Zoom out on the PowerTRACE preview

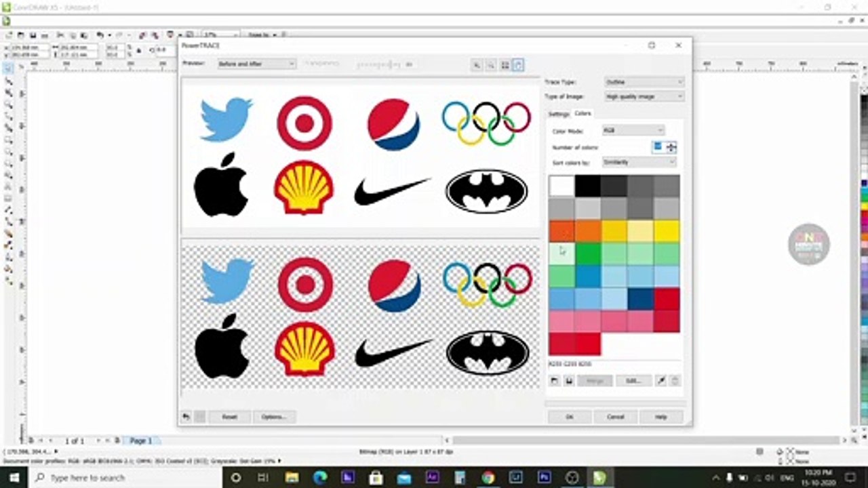point(490,64)
